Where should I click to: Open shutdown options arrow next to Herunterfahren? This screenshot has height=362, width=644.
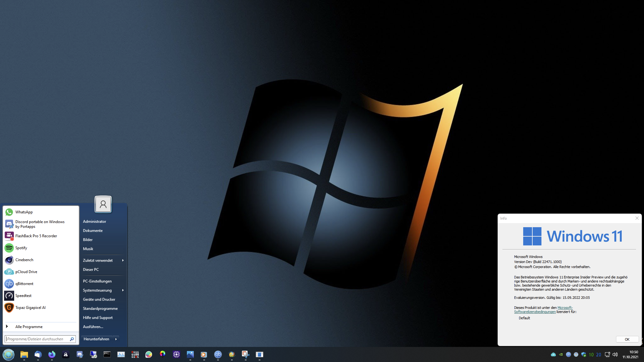(x=116, y=339)
